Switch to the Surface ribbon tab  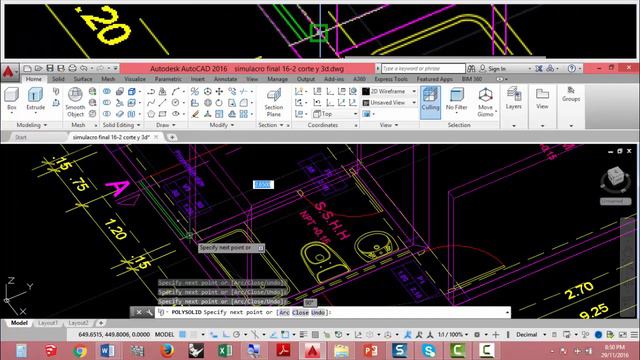pyautogui.click(x=83, y=79)
